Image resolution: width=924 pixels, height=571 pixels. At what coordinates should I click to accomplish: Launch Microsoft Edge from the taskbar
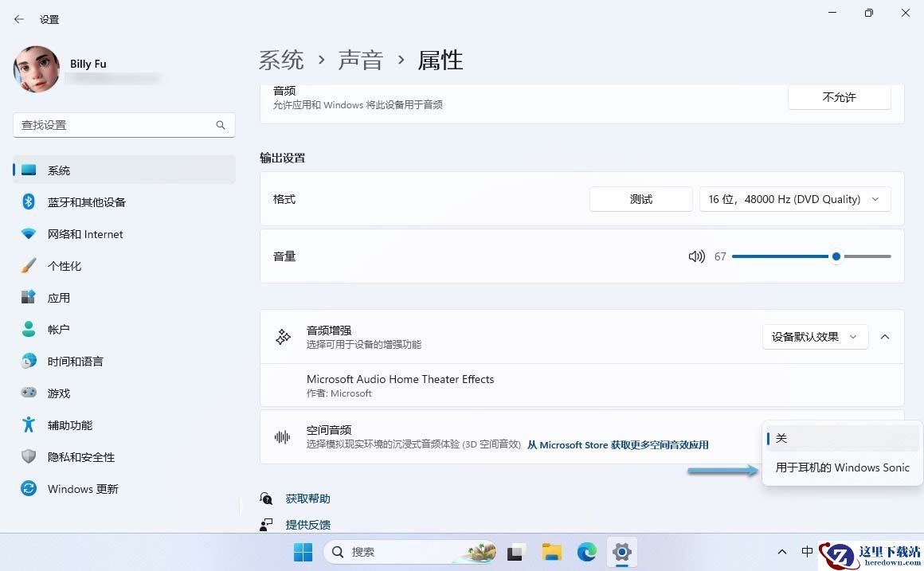(587, 552)
